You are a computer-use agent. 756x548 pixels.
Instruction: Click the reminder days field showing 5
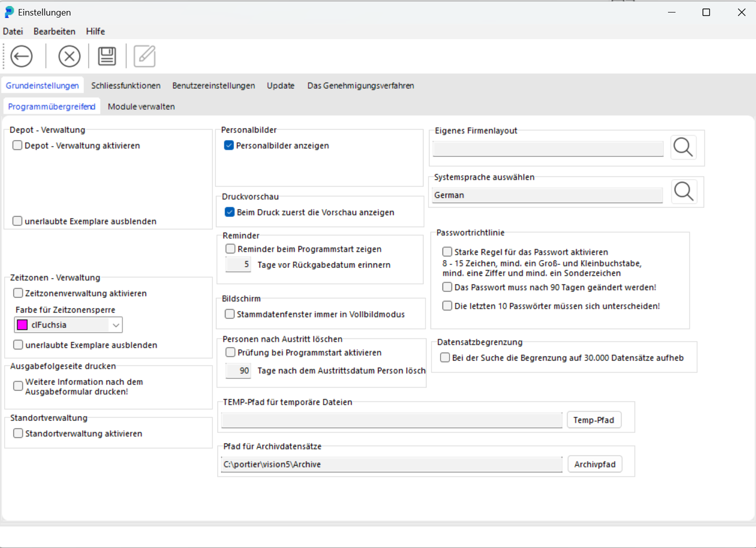pyautogui.click(x=238, y=264)
